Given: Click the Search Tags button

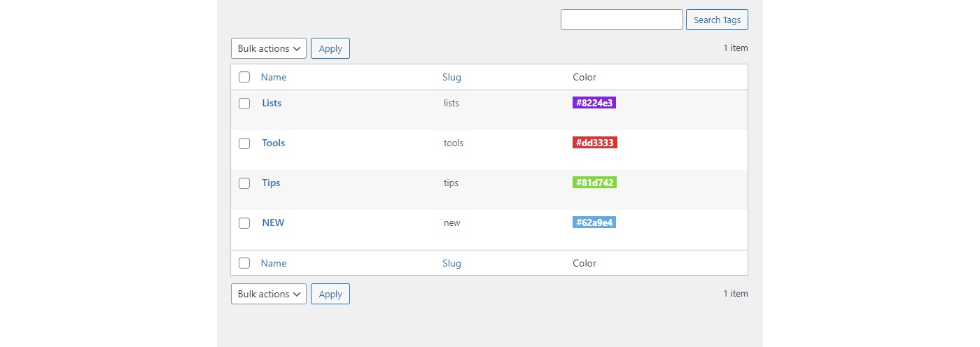Looking at the screenshot, I should point(717,20).
